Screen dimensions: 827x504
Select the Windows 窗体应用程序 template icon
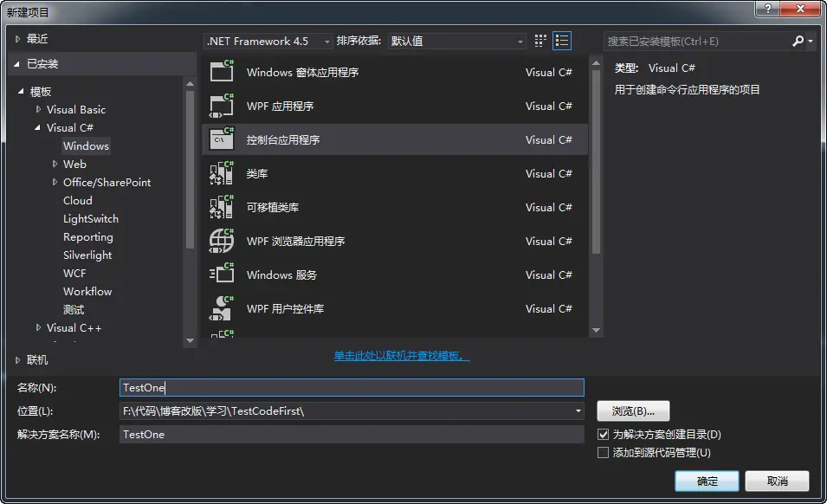(222, 71)
